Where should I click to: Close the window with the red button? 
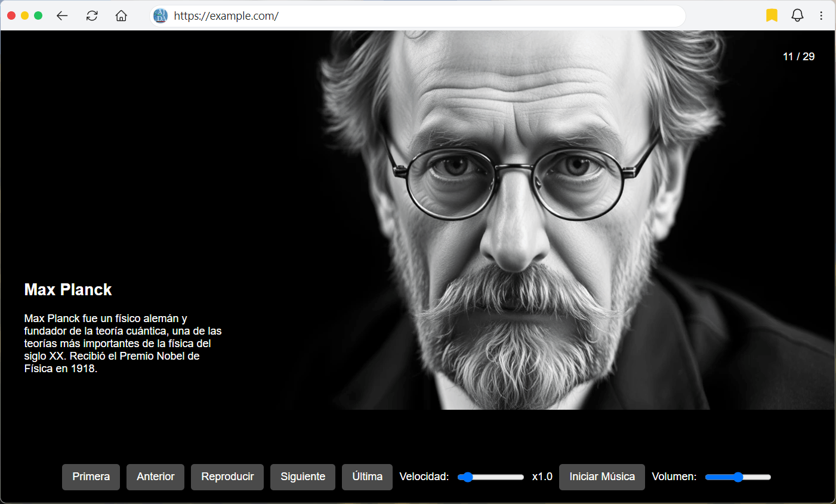[11, 16]
